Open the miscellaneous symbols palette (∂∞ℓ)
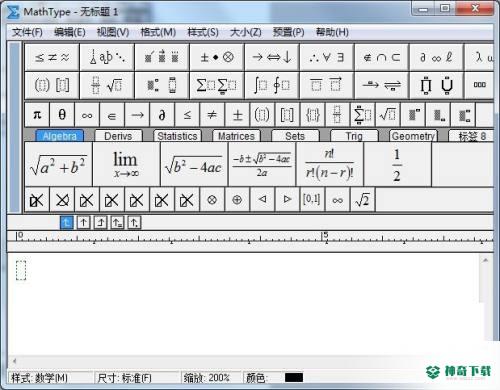 pyautogui.click(x=436, y=57)
